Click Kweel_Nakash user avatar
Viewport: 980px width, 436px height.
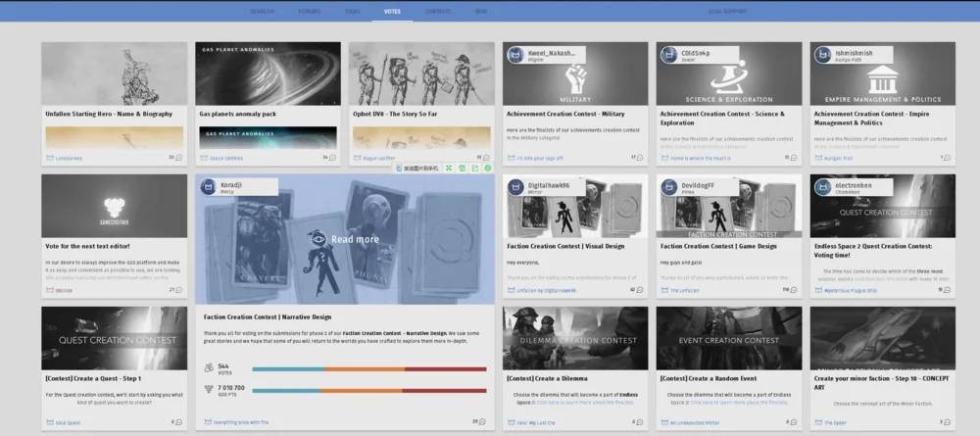[x=515, y=55]
